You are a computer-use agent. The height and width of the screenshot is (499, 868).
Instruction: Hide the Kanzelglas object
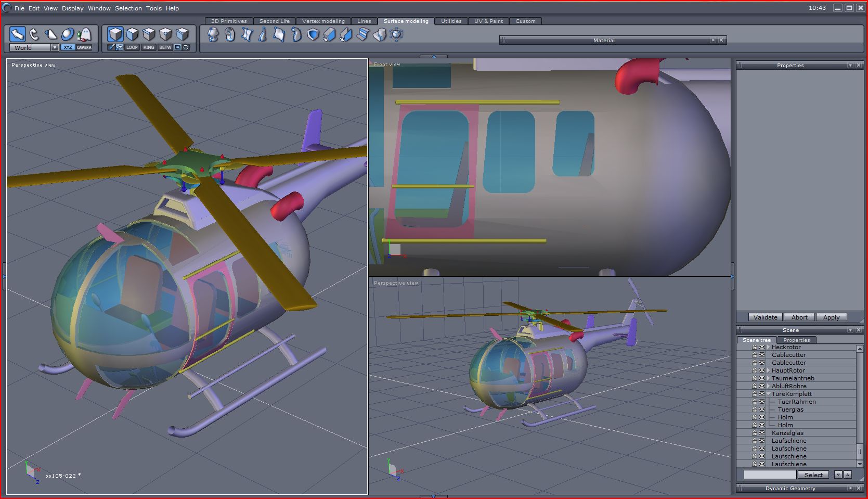pos(762,433)
